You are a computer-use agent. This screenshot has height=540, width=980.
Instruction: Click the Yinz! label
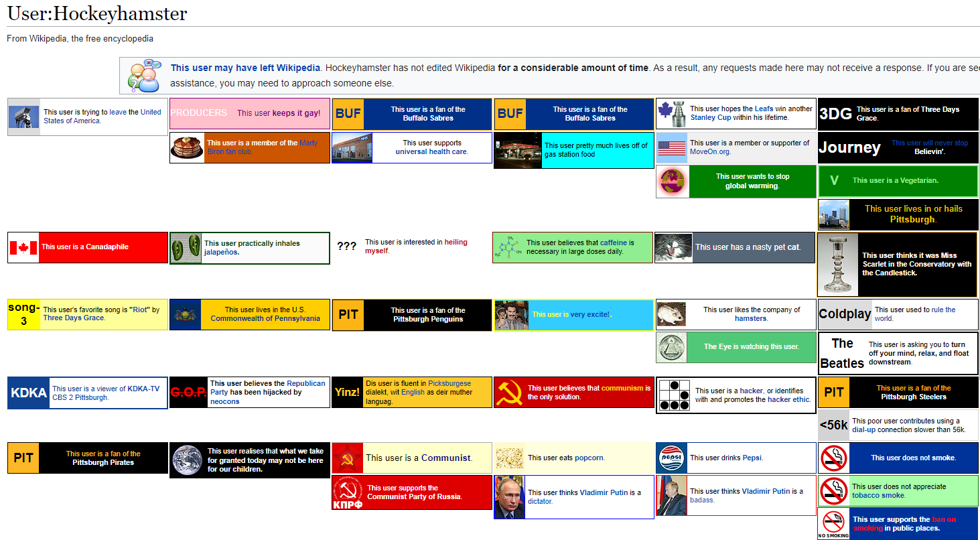pyautogui.click(x=348, y=393)
